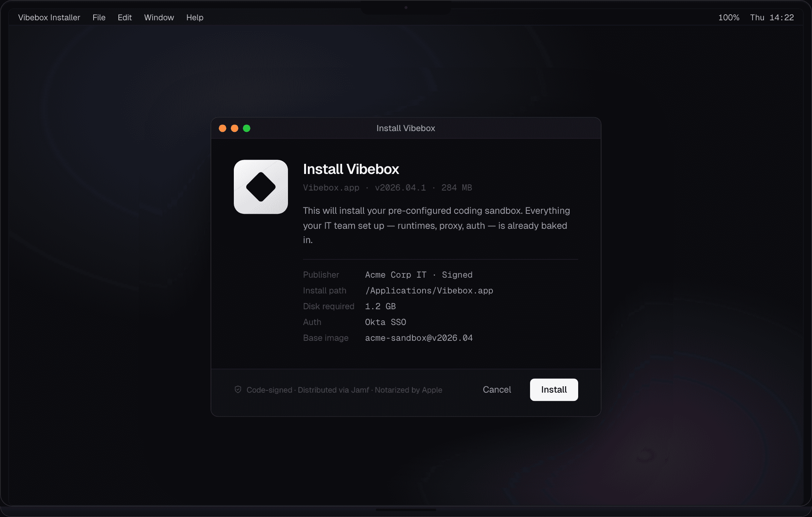Click the shield icon next to Code-signed

click(x=238, y=390)
